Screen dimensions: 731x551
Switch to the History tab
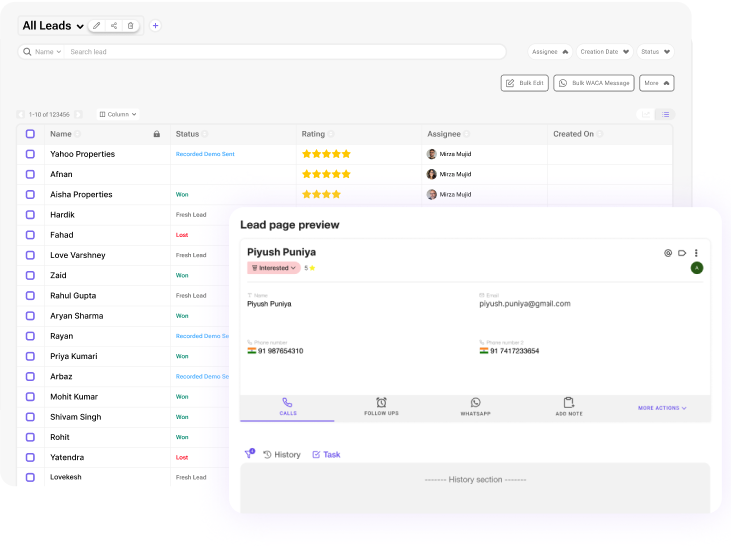point(282,455)
